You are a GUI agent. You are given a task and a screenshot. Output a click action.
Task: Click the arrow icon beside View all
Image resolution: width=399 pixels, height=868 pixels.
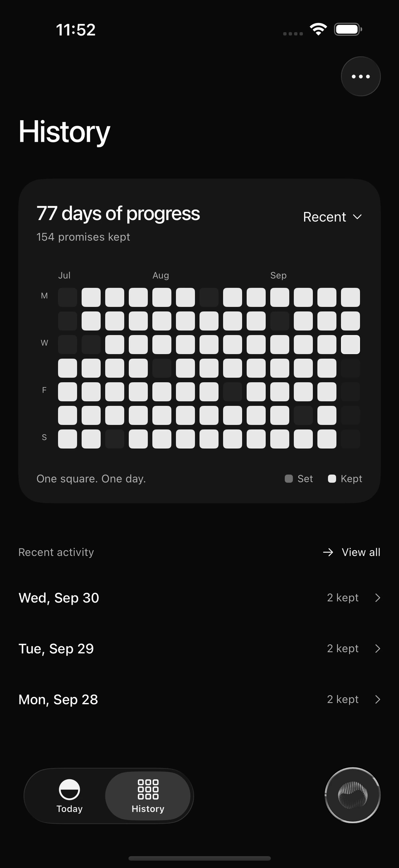pos(328,552)
